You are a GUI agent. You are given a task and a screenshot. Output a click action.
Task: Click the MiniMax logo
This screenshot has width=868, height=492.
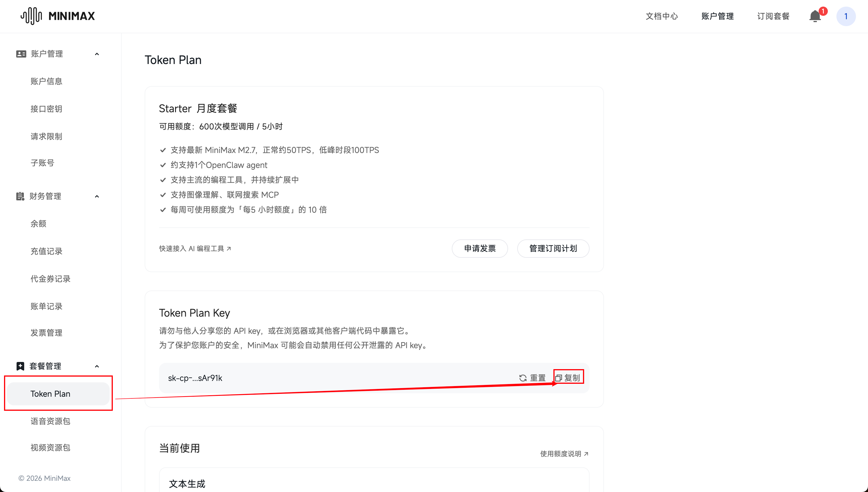[58, 16]
